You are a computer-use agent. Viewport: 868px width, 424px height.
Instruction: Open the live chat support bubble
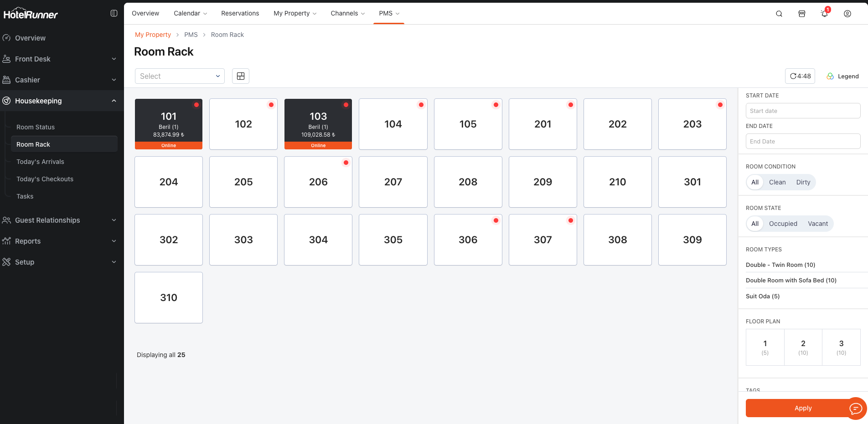(856, 409)
